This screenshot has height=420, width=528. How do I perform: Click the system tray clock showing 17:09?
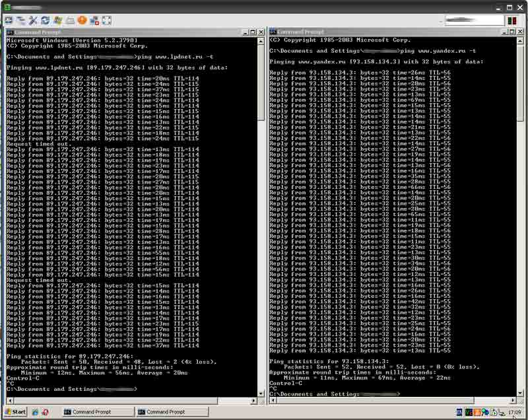click(515, 412)
